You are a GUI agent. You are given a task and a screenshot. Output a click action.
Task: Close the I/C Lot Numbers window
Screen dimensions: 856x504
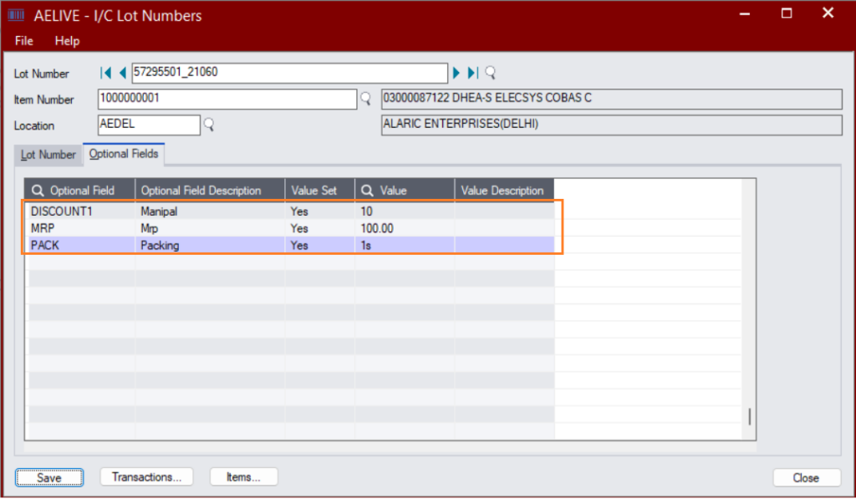point(806,477)
